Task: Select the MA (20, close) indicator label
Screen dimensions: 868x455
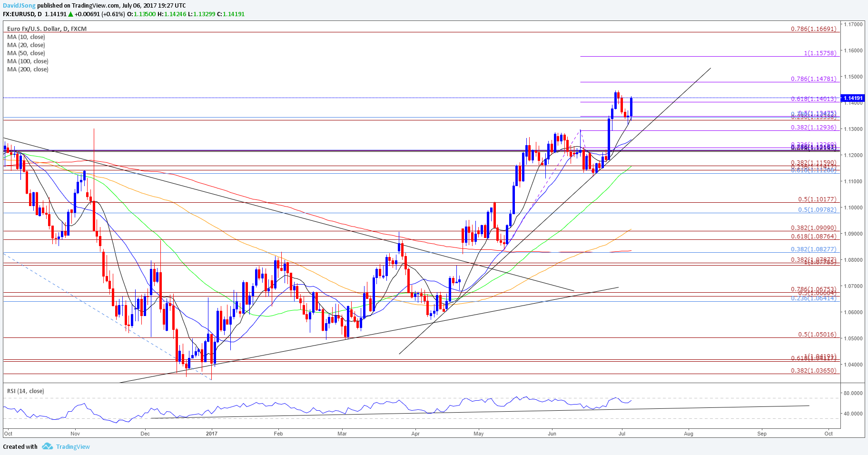Action: point(26,45)
